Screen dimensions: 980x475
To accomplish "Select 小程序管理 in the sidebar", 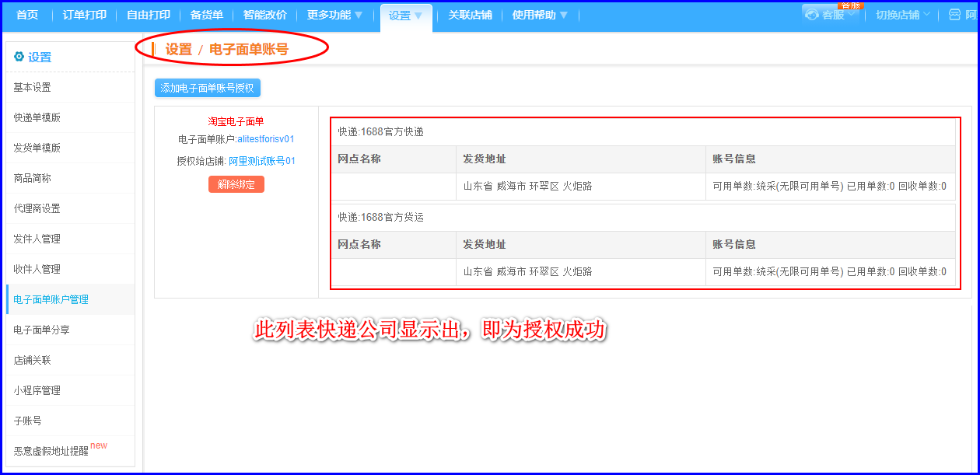I will coord(70,390).
